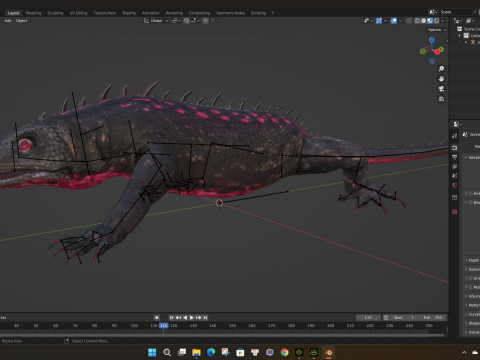Open outliner editor type dropdown
The height and width of the screenshot is (360, 480).
(458, 21)
